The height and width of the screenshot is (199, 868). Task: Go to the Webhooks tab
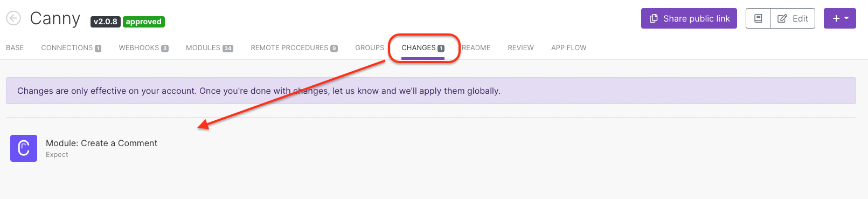point(144,48)
